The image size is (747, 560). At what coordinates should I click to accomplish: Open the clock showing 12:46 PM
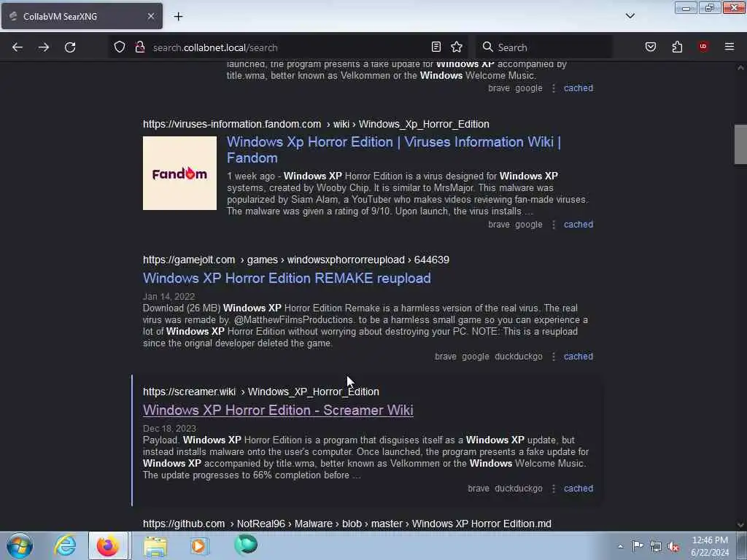tap(710, 546)
